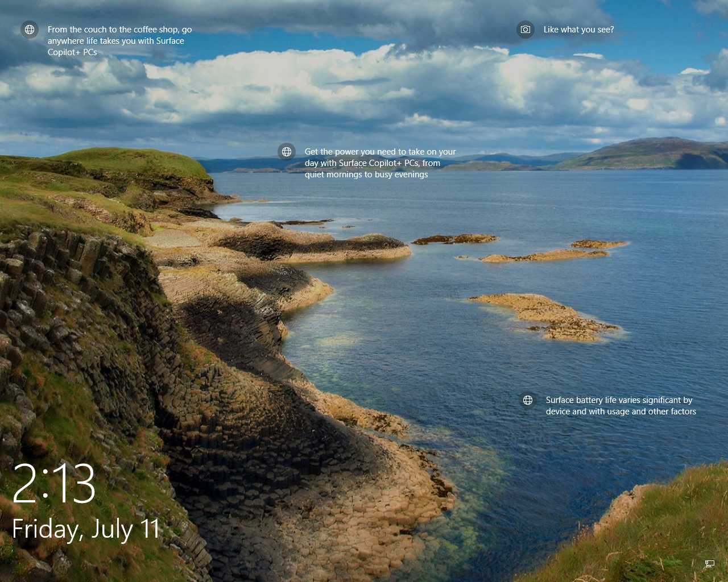The image size is (728, 582).
Task: Open the 'Get the power you need' Surface link
Action: [380, 163]
